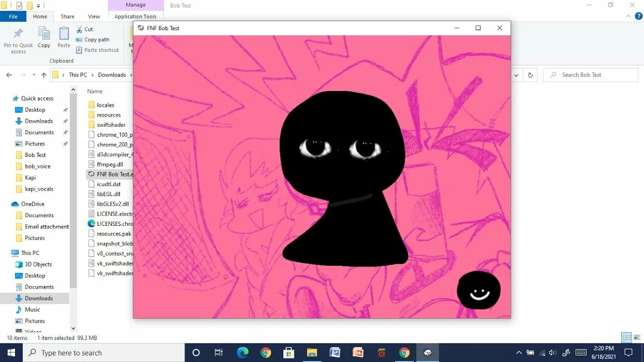Click taskbar search box
This screenshot has width=644, height=362.
click(x=104, y=352)
